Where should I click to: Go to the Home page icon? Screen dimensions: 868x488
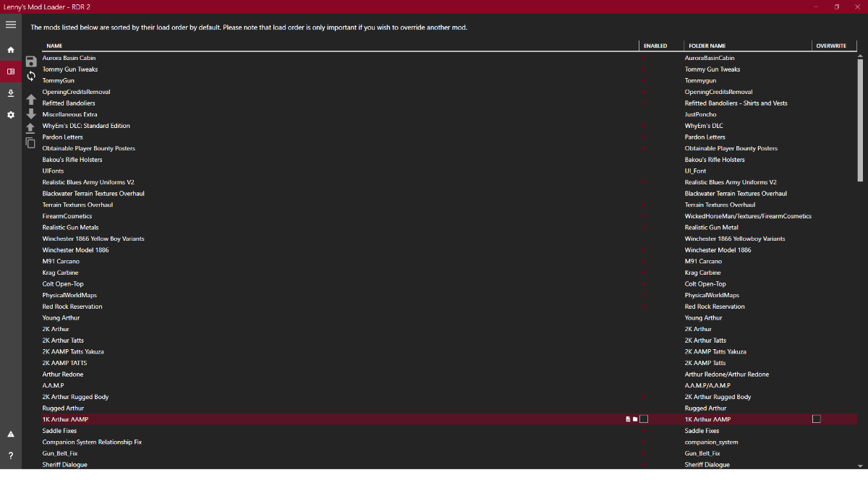click(11, 50)
